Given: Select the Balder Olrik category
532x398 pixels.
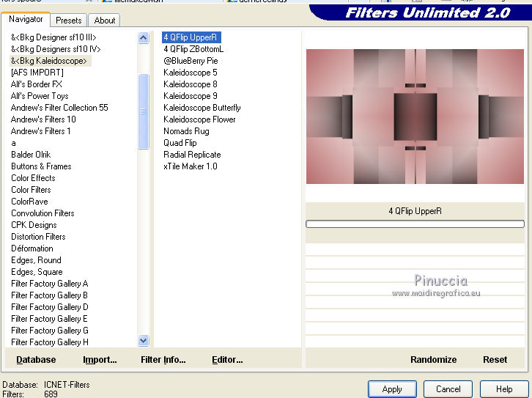Looking at the screenshot, I should pyautogui.click(x=31, y=155).
